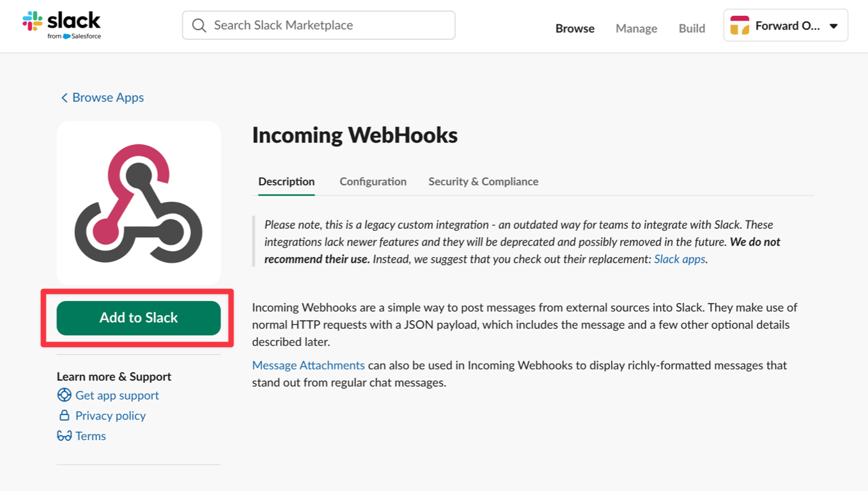Open the Configuration tab

373,182
